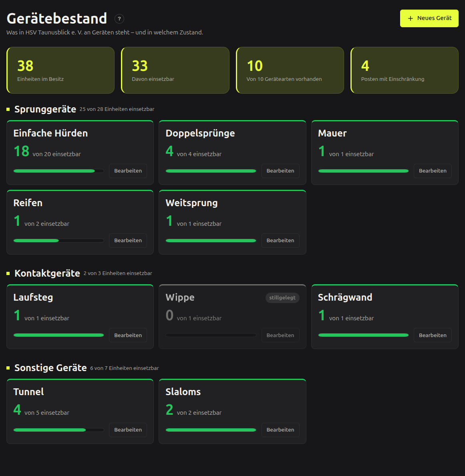This screenshot has height=476, width=465.
Task: Open Bearbeiten for Schrägwand
Action: [433, 335]
